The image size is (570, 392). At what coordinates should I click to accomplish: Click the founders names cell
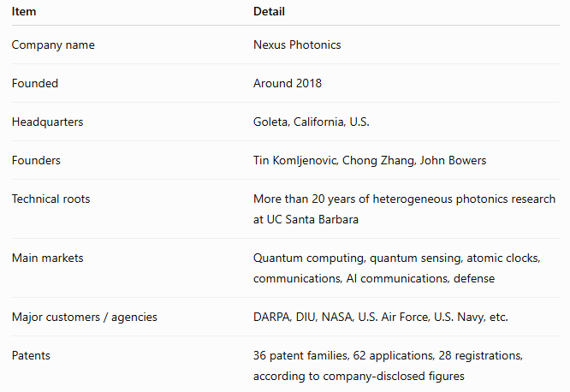coord(370,160)
